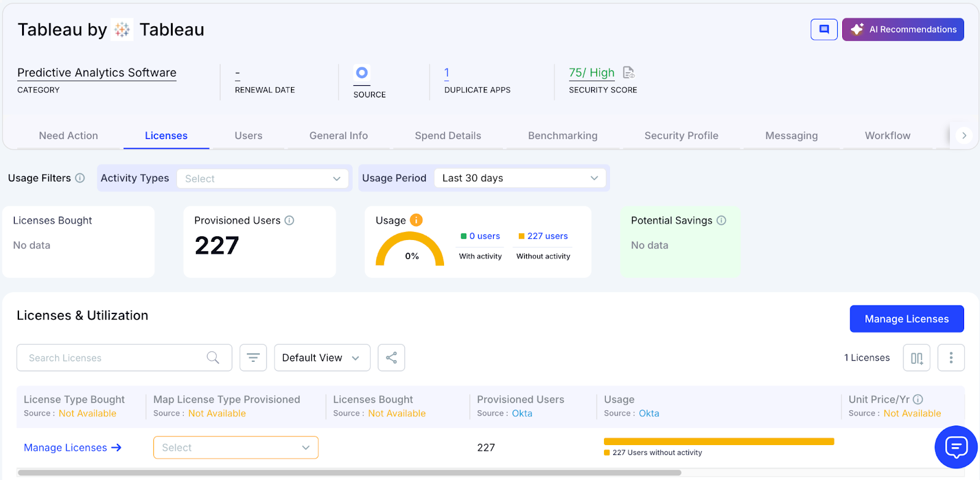Click the 1 Licenses count text
This screenshot has height=480, width=980.
(x=867, y=358)
